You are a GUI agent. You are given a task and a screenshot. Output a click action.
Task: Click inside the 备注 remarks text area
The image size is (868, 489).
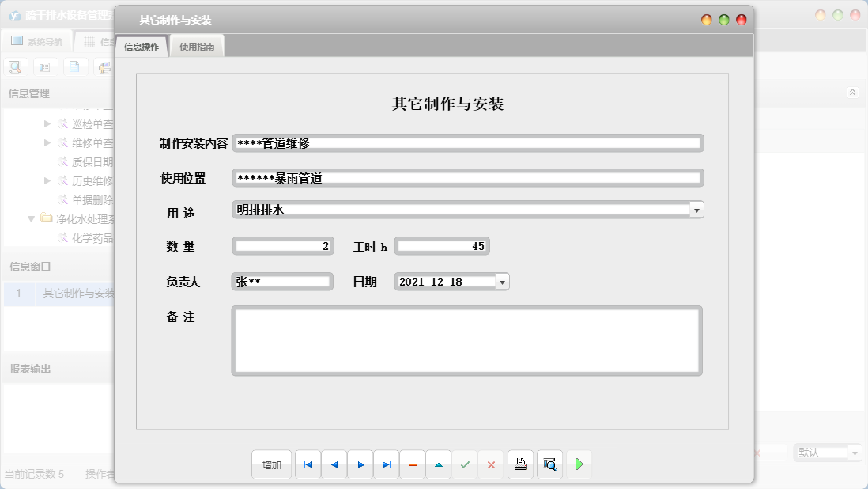[x=465, y=340]
